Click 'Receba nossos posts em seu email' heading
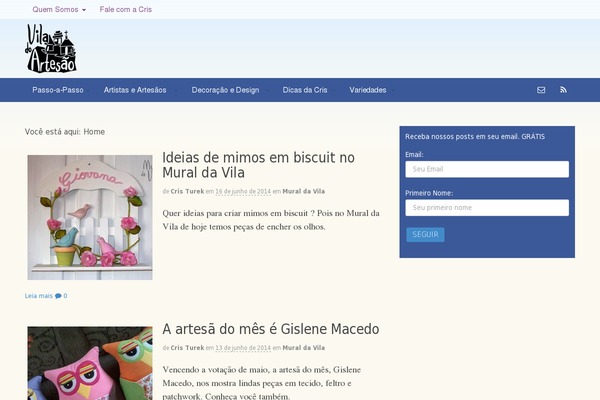 click(475, 137)
